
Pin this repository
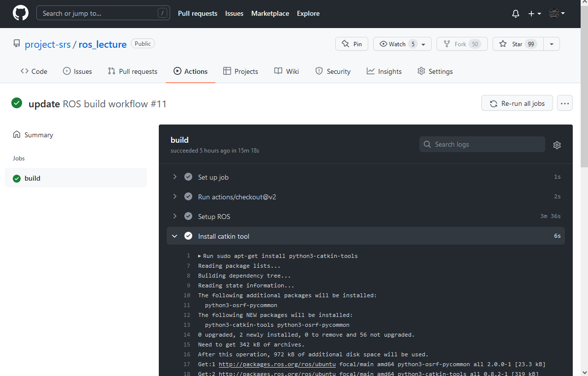click(x=352, y=44)
